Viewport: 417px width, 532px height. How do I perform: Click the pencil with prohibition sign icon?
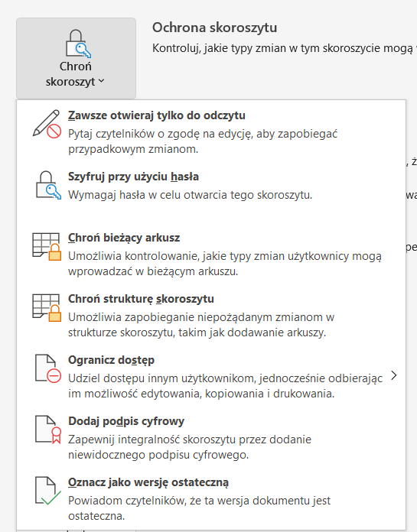[x=47, y=124]
